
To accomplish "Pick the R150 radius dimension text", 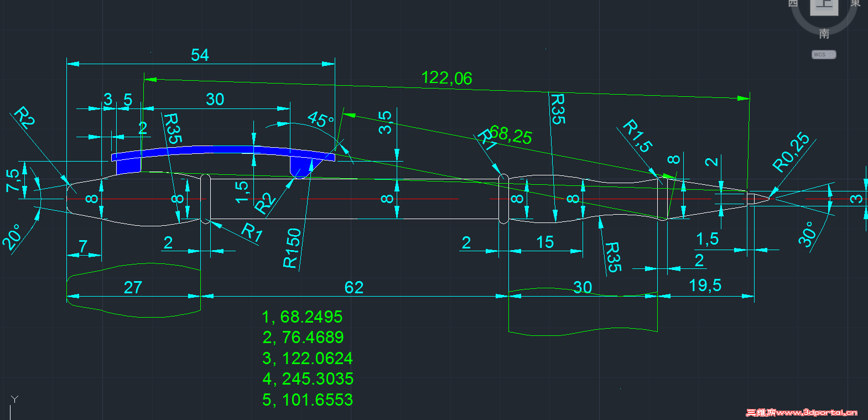I will 292,248.
